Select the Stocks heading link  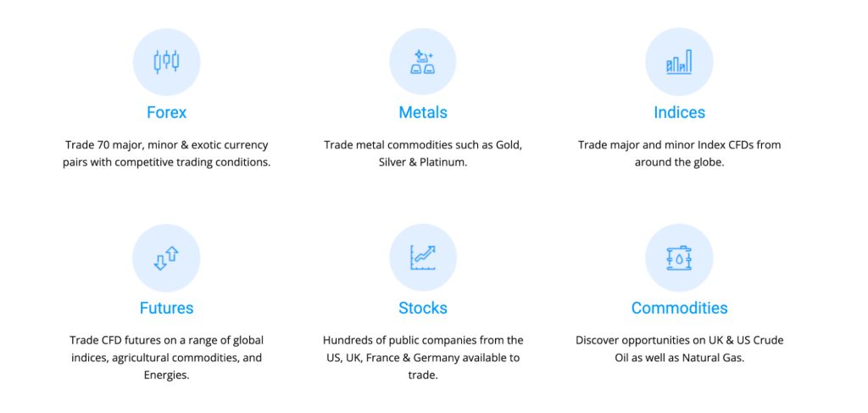423,308
